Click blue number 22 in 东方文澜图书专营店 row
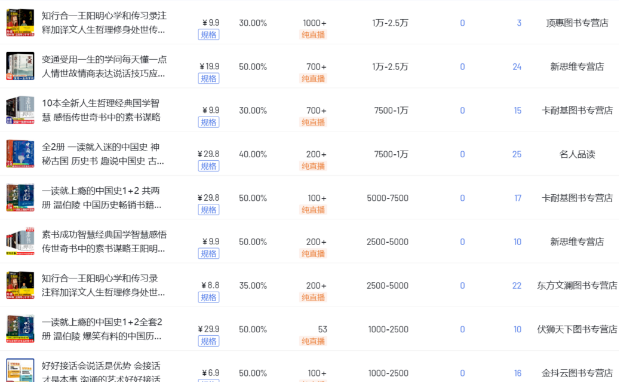The image size is (619, 382). (517, 286)
